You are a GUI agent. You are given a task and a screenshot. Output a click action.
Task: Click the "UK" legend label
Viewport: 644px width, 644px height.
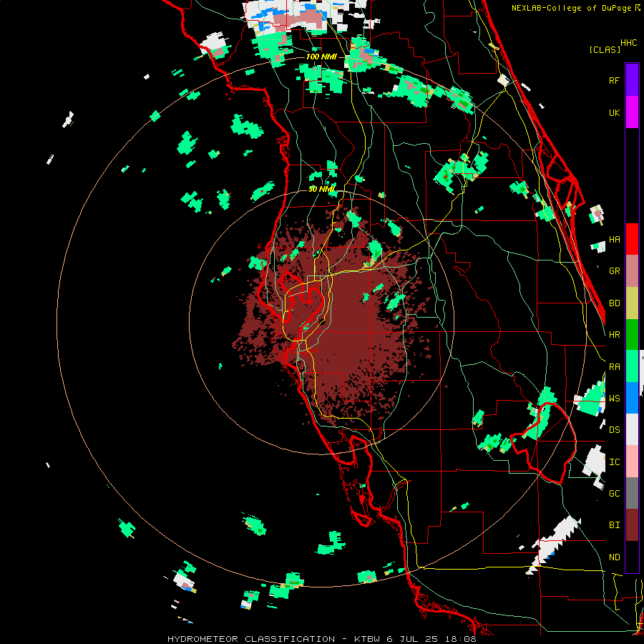pos(614,112)
